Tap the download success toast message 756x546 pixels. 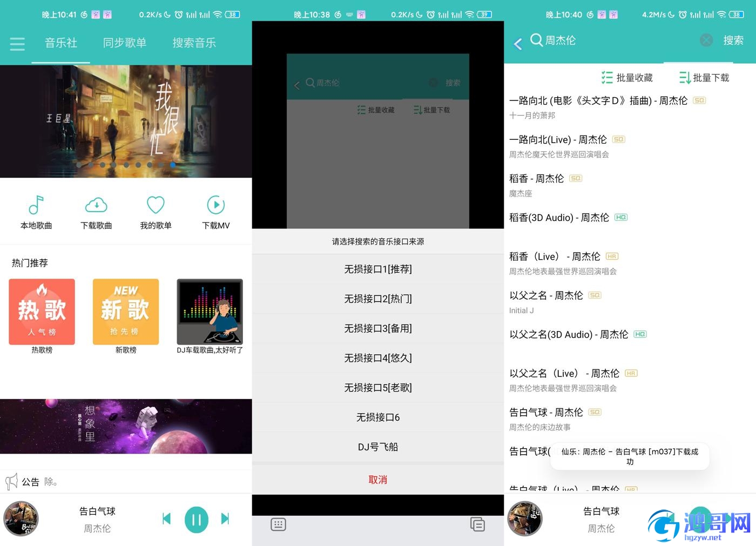[x=630, y=456]
